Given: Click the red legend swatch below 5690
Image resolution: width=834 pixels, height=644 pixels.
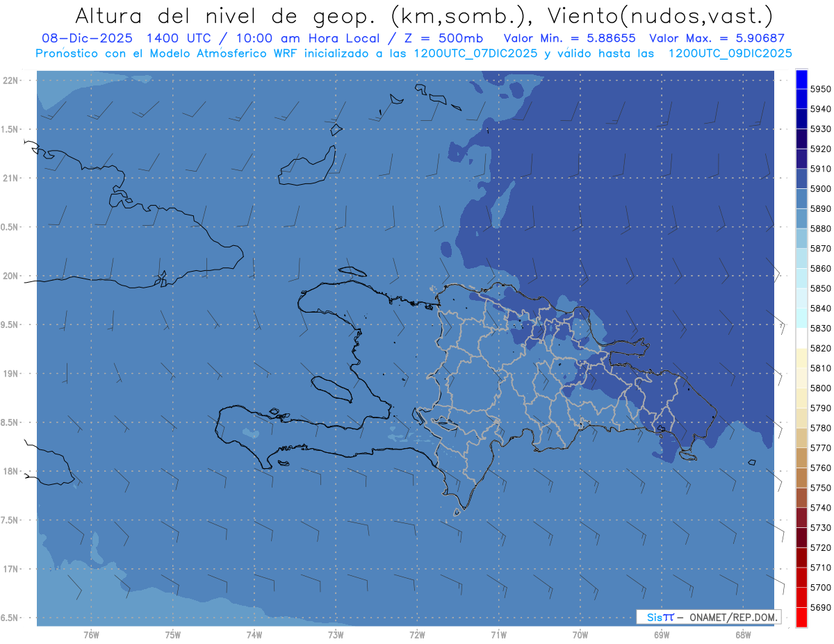Looking at the screenshot, I should tap(801, 617).
